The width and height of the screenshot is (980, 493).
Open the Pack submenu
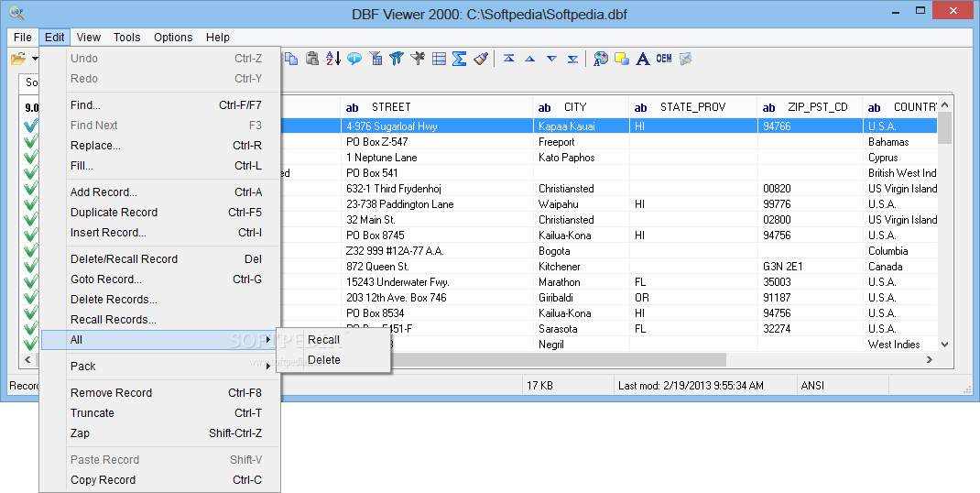click(160, 366)
